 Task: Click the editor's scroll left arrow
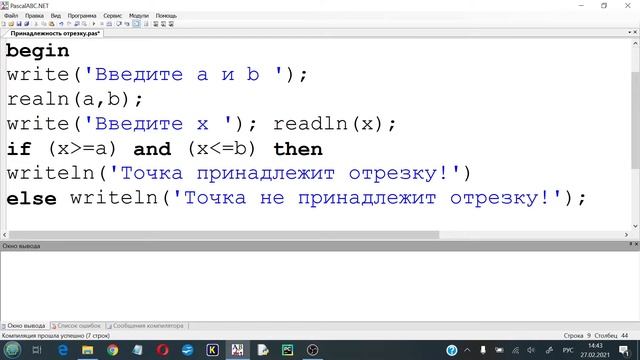(4, 235)
